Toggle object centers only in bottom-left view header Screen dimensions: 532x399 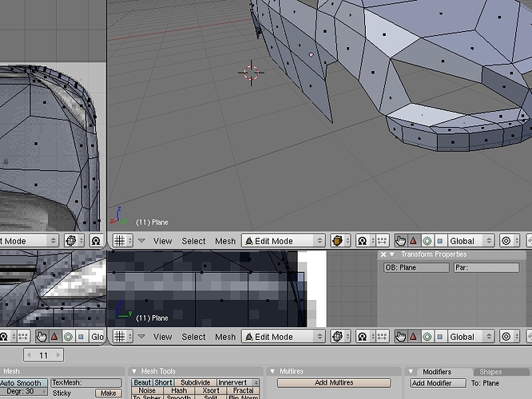coord(23,337)
